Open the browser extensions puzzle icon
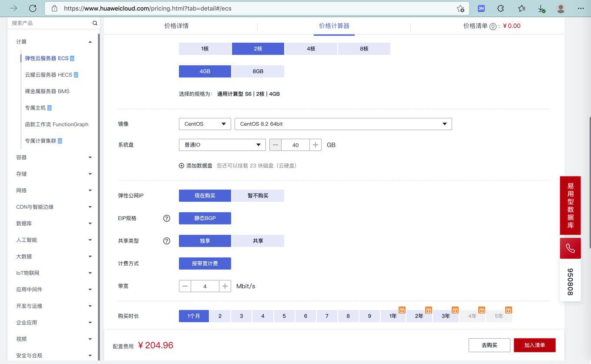The width and height of the screenshot is (591, 364). pos(500,8)
